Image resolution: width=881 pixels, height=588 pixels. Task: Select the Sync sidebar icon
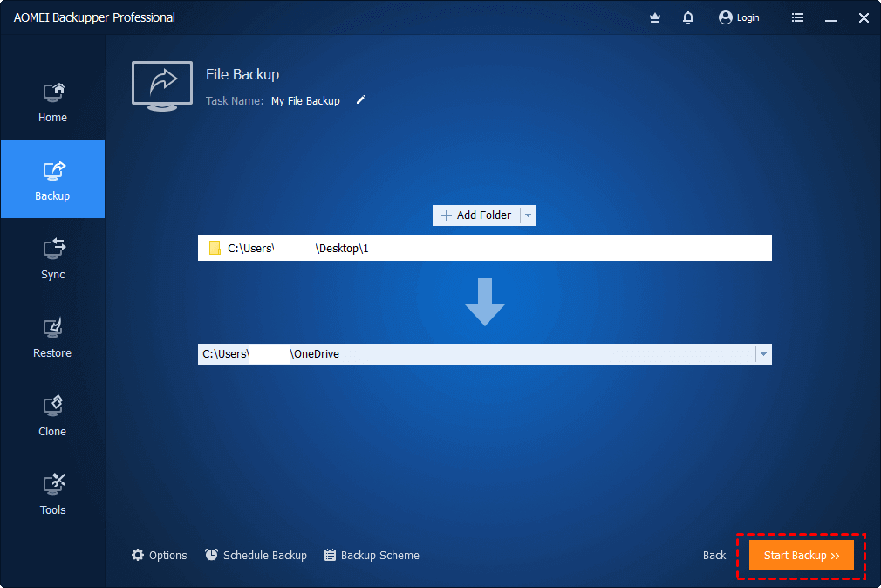(x=53, y=258)
